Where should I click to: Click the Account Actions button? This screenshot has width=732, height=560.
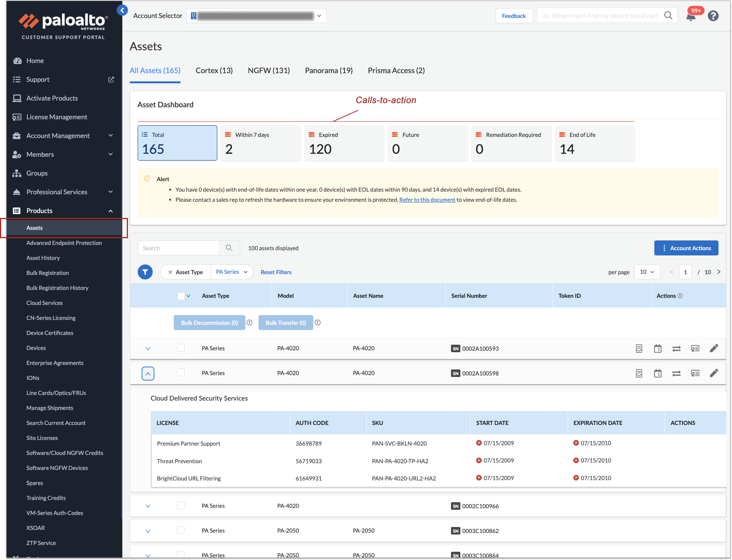click(686, 248)
